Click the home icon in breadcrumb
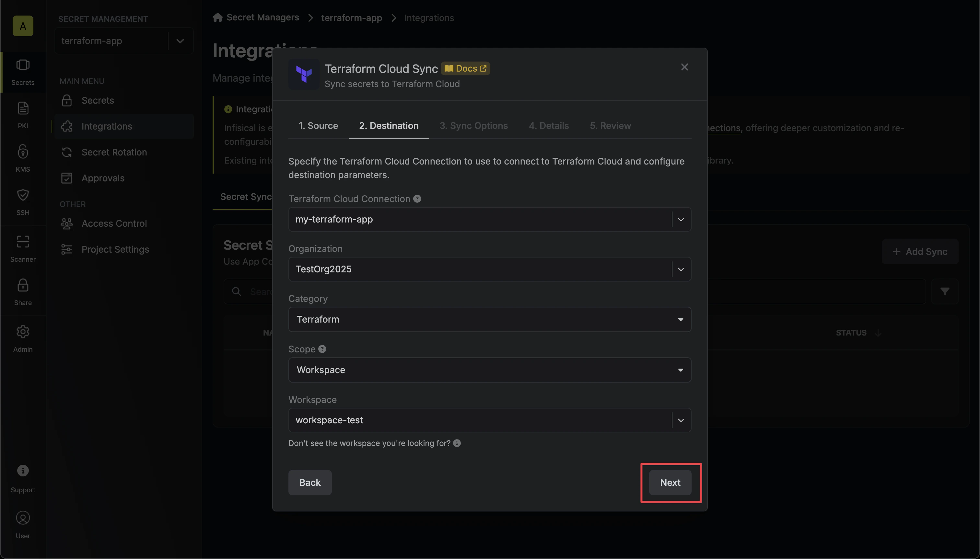This screenshot has height=559, width=980. pos(217,17)
